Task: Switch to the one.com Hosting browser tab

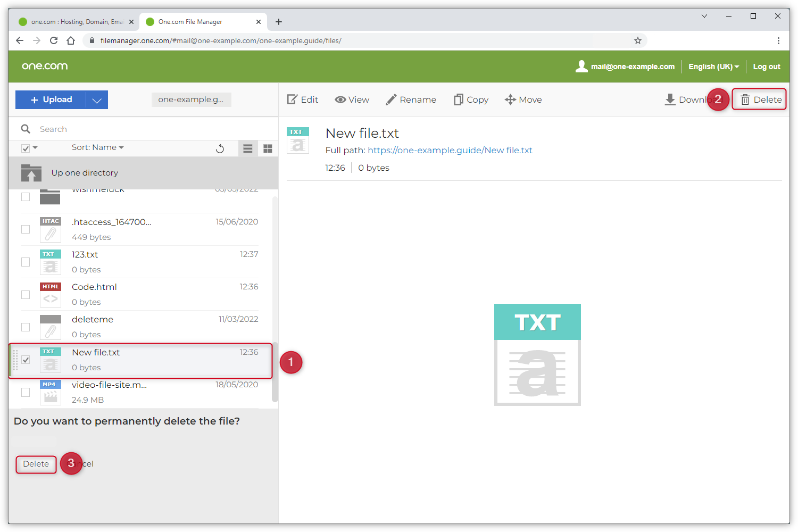Action: pyautogui.click(x=73, y=22)
